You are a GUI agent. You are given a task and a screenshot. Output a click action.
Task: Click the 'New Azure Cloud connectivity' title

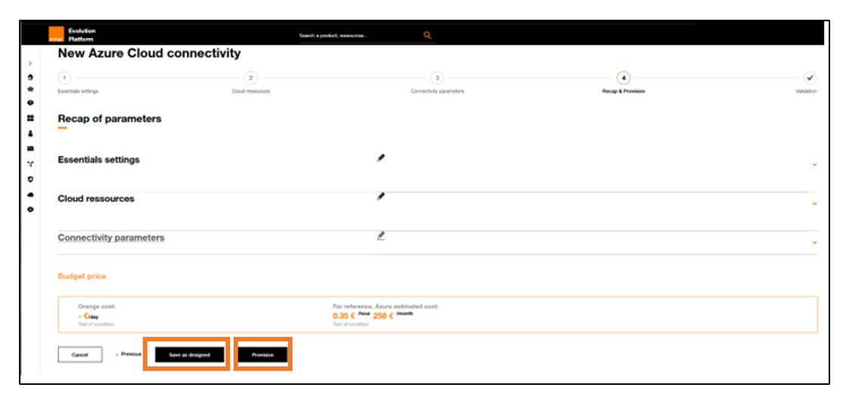[x=150, y=53]
